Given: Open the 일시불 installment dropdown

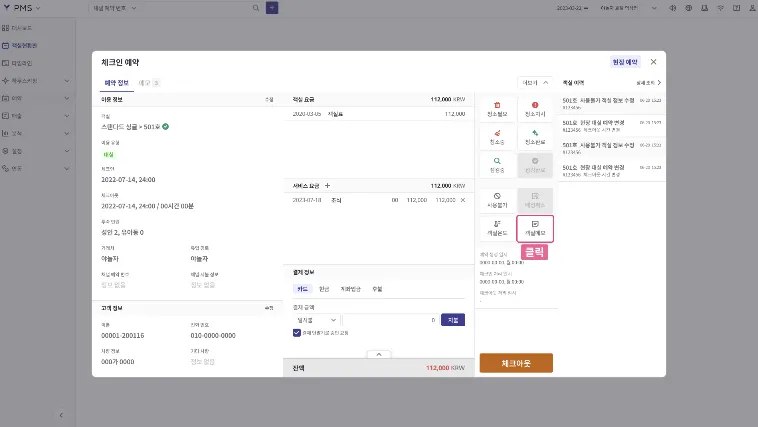Looking at the screenshot, I should [x=316, y=320].
